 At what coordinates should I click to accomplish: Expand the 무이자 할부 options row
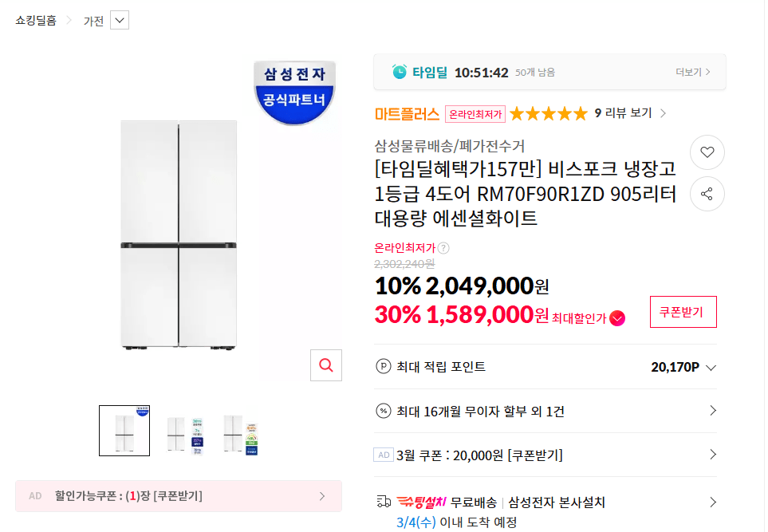click(712, 409)
